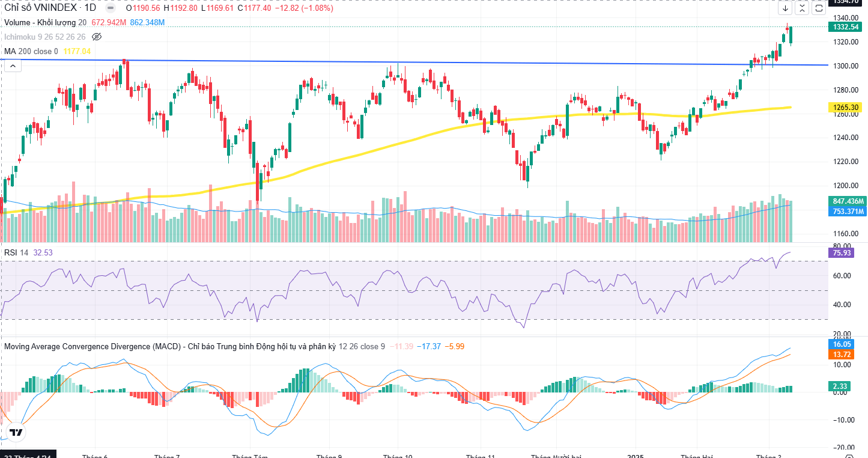The width and height of the screenshot is (868, 458).
Task: Click the blue volume value 862.348M
Action: point(147,22)
